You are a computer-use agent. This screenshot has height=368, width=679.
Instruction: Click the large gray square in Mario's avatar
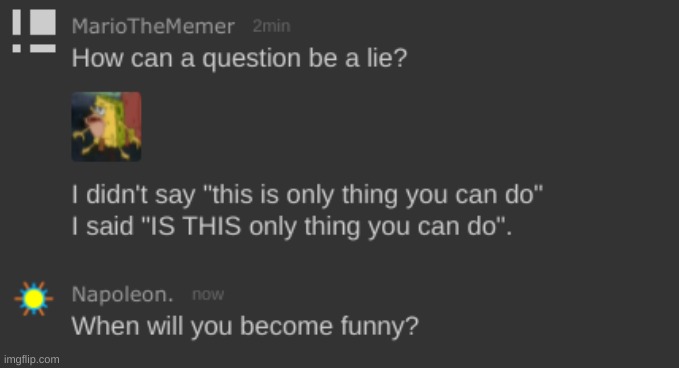(x=43, y=22)
